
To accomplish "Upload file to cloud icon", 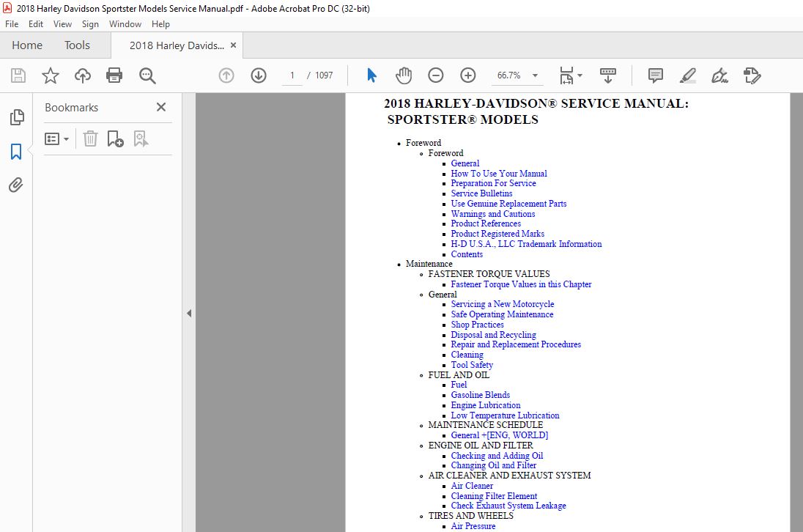I will tap(83, 75).
